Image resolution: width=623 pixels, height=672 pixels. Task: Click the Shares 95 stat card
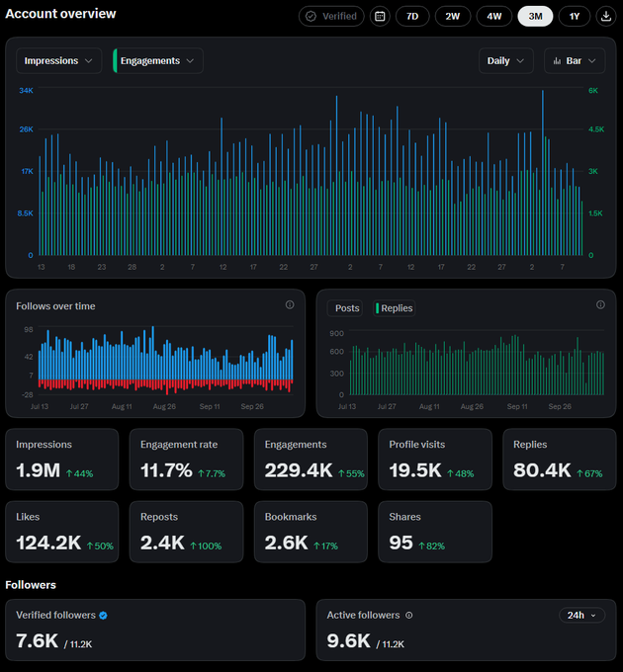[x=435, y=532]
